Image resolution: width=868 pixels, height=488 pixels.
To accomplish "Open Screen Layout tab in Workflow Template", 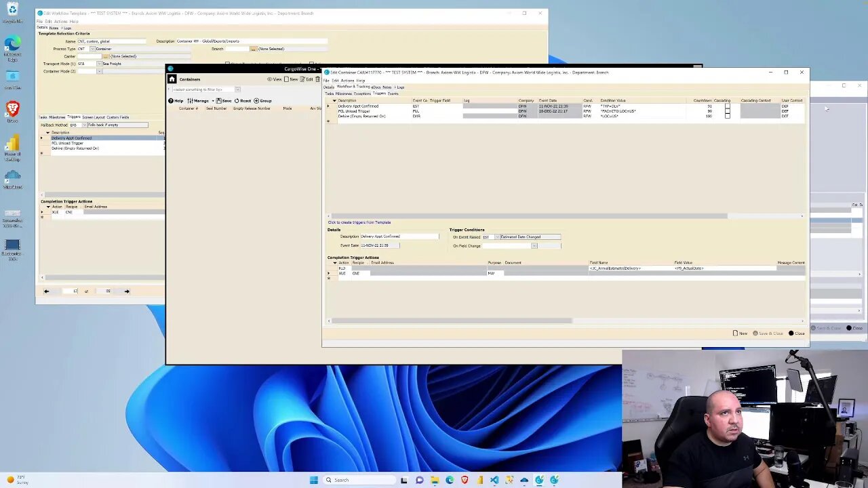I will click(94, 117).
